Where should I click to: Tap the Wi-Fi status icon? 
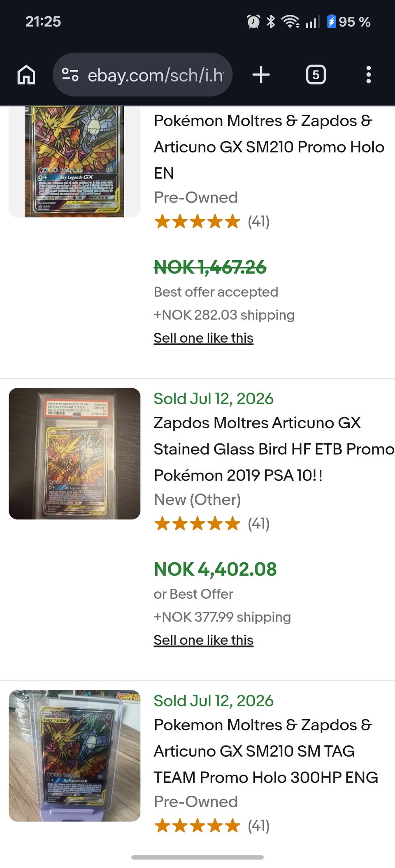click(x=290, y=21)
